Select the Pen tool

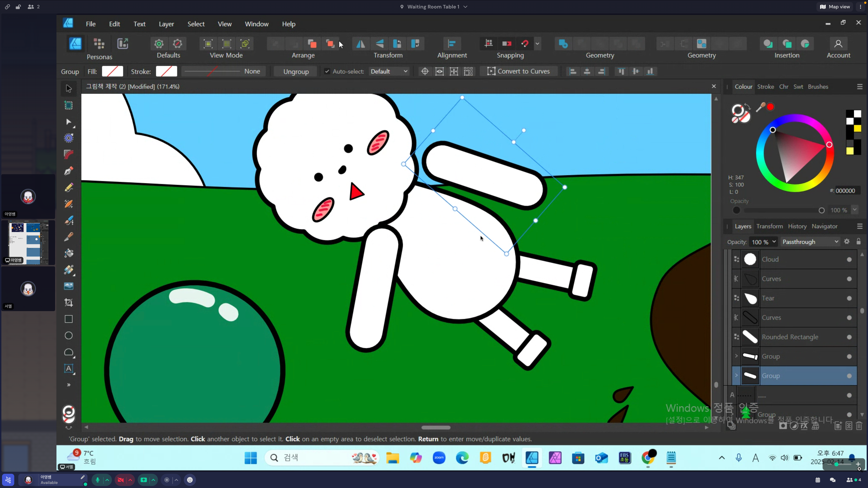pyautogui.click(x=68, y=171)
